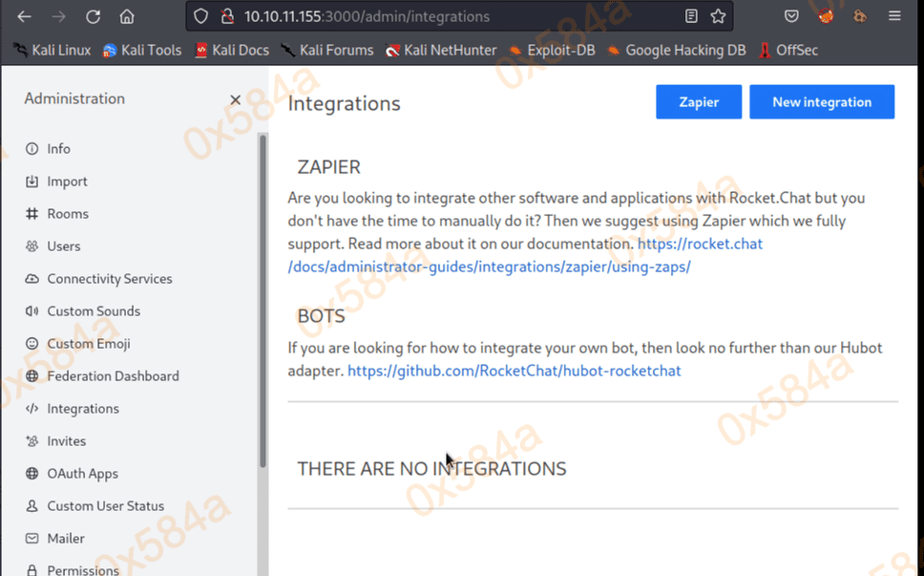Open Import section in sidebar
The image size is (924, 576).
[x=67, y=181]
